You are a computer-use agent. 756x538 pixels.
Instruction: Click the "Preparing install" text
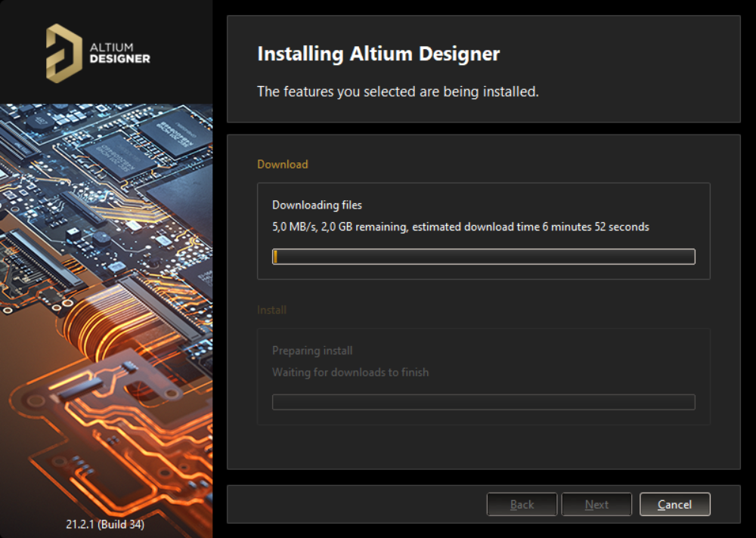312,351
